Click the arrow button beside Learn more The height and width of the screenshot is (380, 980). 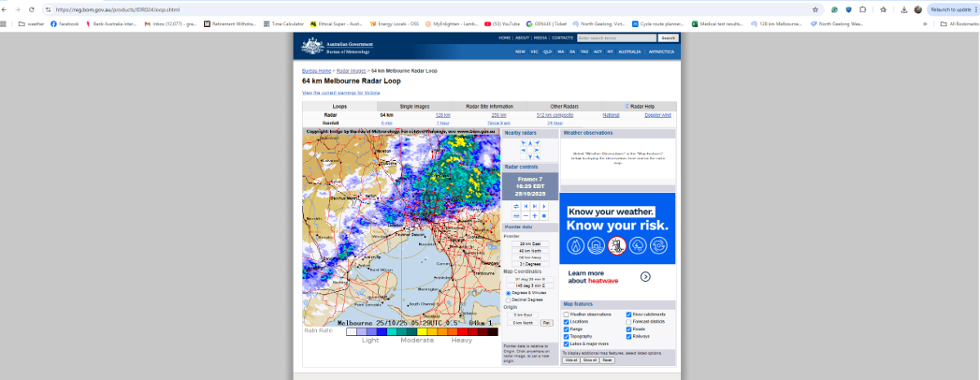coord(645,277)
